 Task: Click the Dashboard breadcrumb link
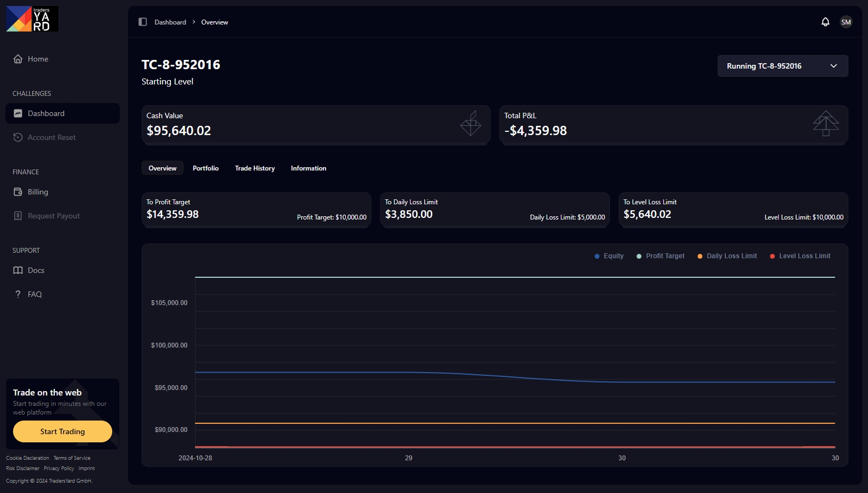coord(170,22)
